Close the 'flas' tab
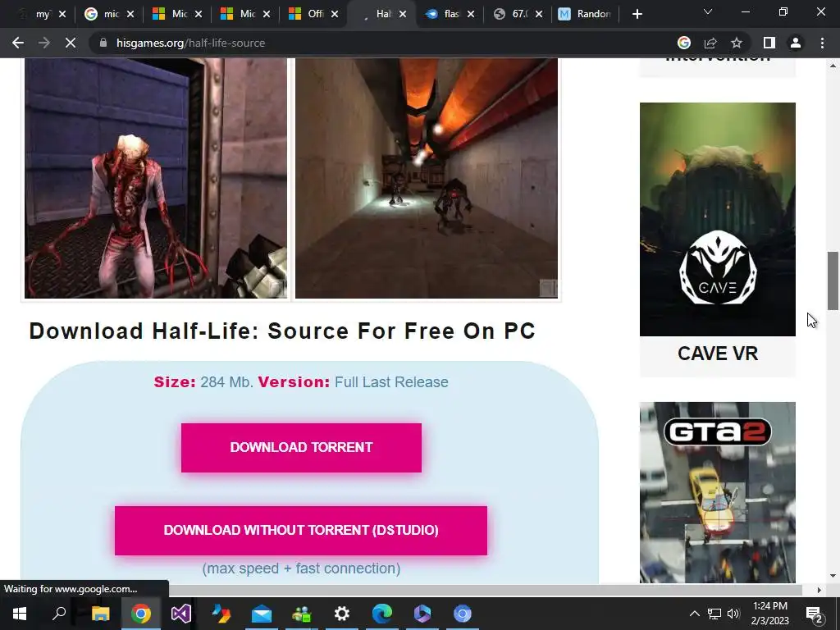 pos(471,14)
